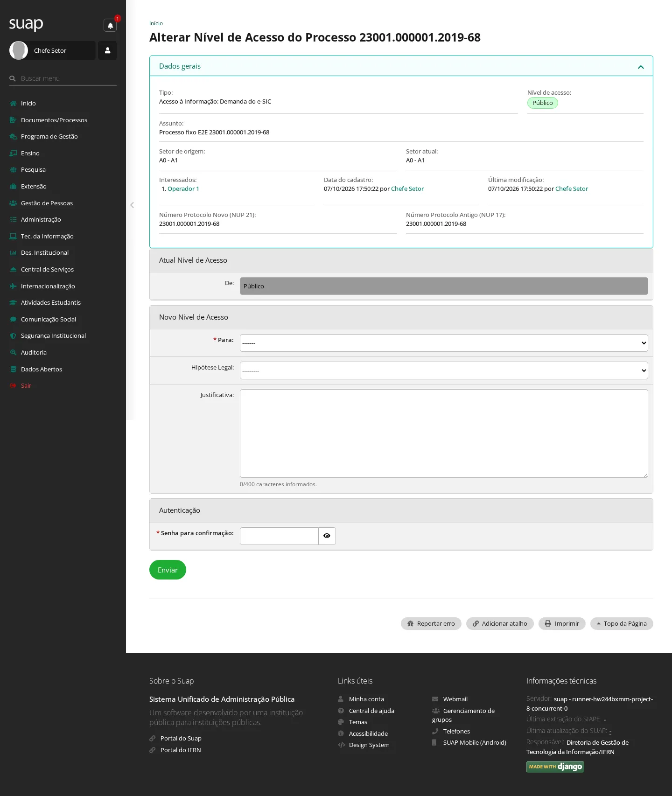Open Programa de Gestão menu
The height and width of the screenshot is (796, 672).
[x=49, y=137]
